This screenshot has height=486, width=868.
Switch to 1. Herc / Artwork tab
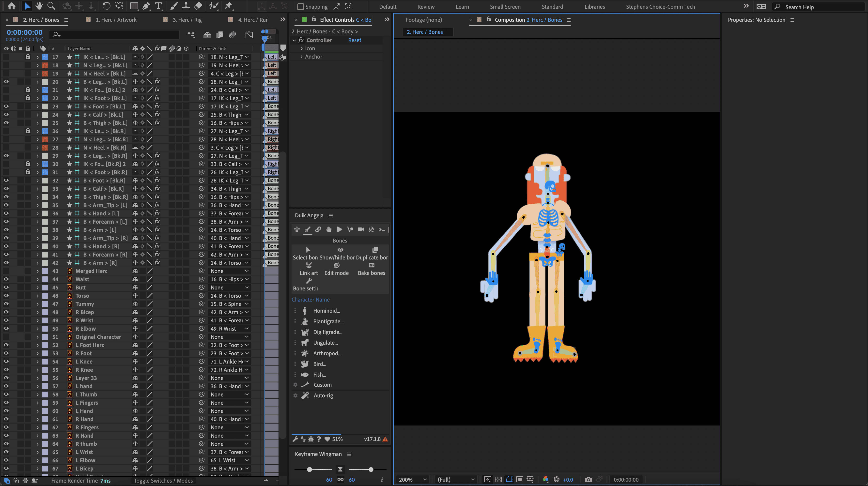(116, 20)
